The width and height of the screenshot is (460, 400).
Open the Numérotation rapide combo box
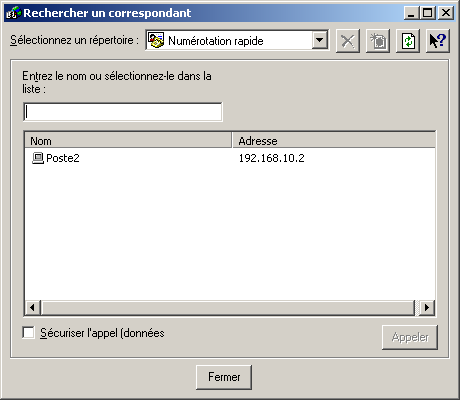[x=237, y=40]
